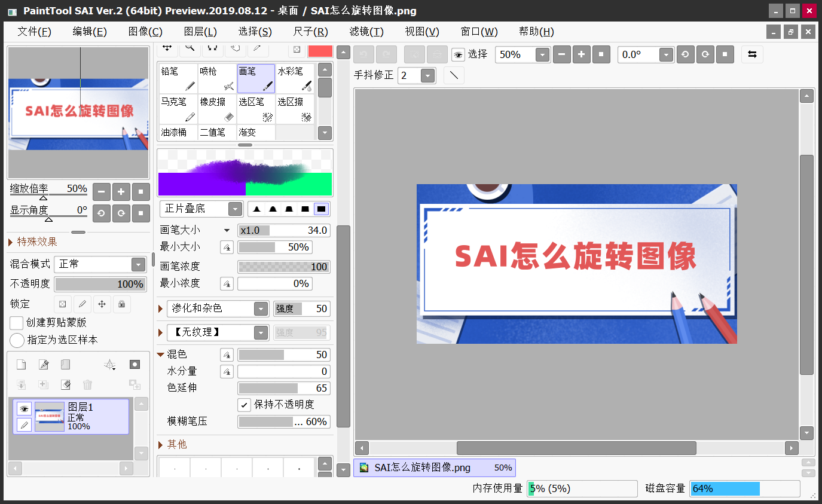This screenshot has height=504, width=822.
Task: Clear the layer with the eraser icon
Action: [x=65, y=384]
